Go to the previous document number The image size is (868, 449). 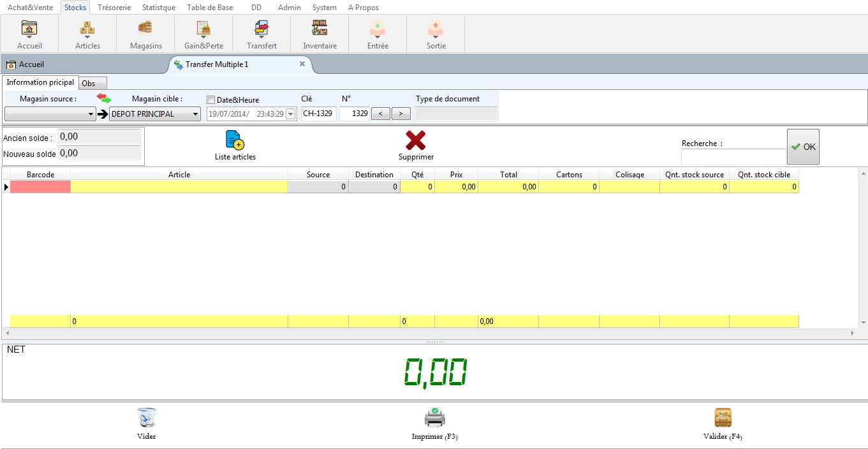coord(380,114)
